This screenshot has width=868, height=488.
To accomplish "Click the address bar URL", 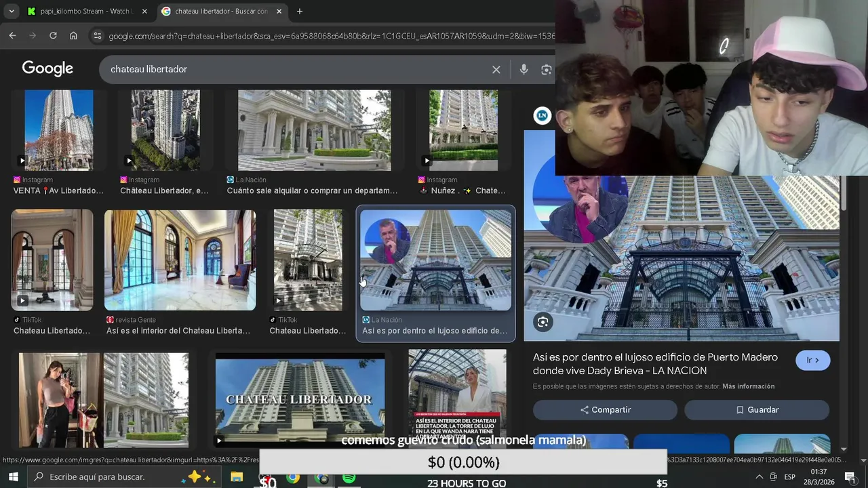I will tap(332, 35).
